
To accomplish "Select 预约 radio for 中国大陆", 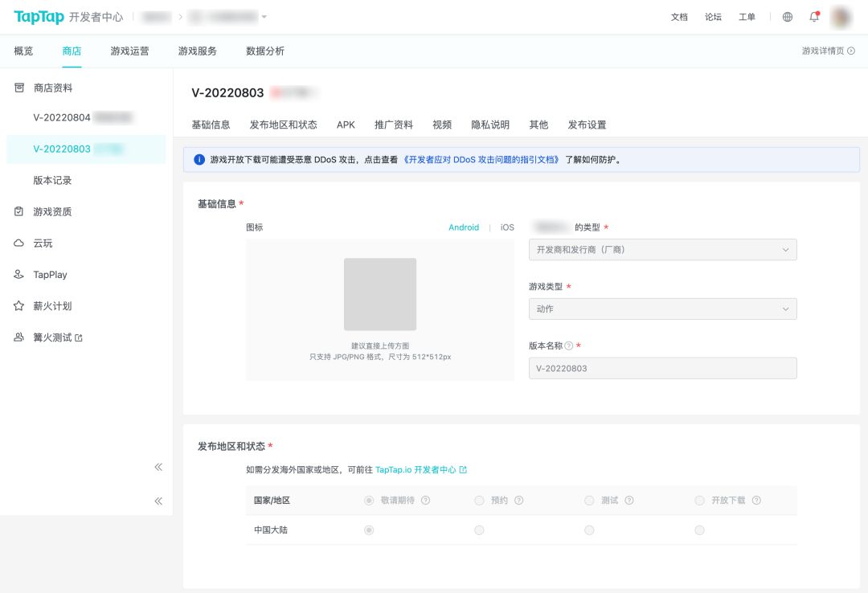I will (x=479, y=530).
